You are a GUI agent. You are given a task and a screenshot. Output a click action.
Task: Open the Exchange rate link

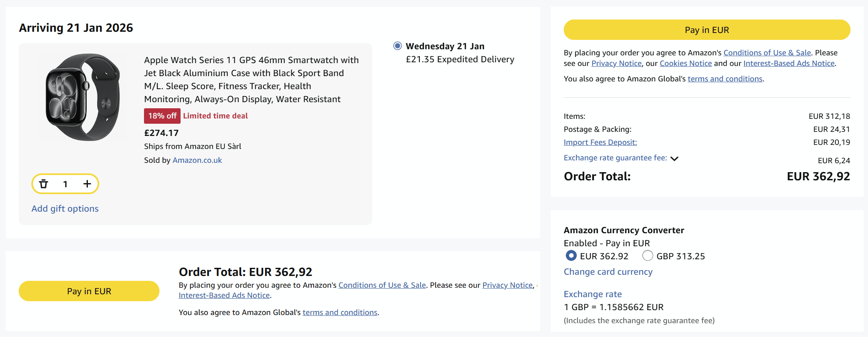[x=593, y=294]
